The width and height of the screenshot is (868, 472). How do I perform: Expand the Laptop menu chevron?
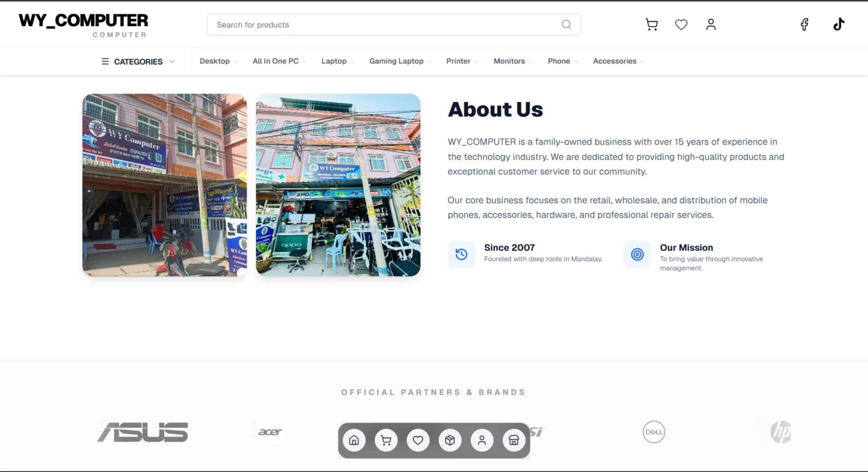point(352,62)
